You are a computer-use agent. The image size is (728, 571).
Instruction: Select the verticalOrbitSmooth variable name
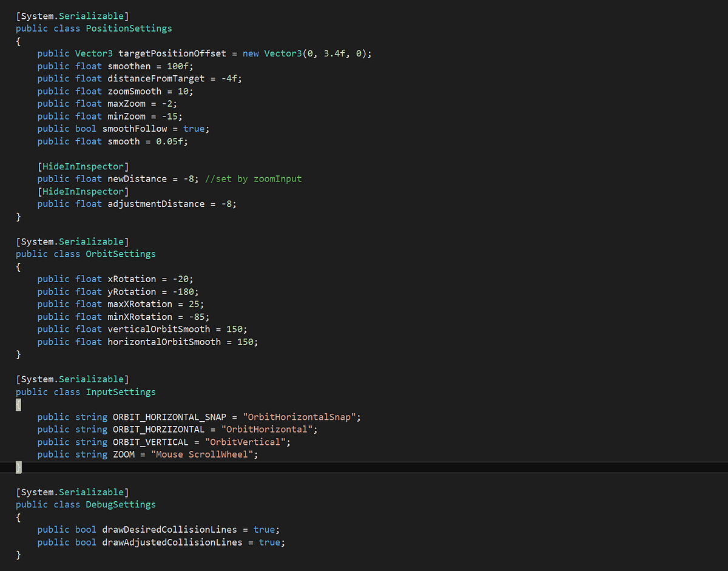(x=158, y=328)
